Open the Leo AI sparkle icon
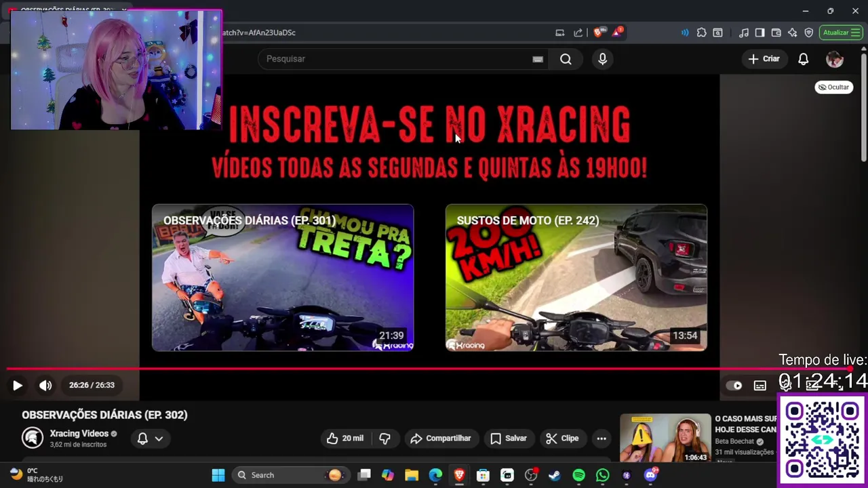868x488 pixels. pyautogui.click(x=792, y=33)
